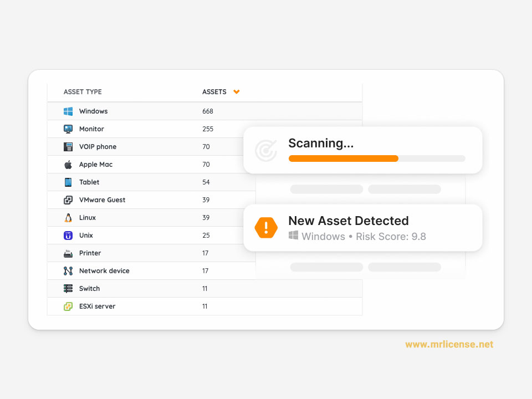Click the orange hexagon alert icon
The height and width of the screenshot is (399, 532).
(266, 228)
